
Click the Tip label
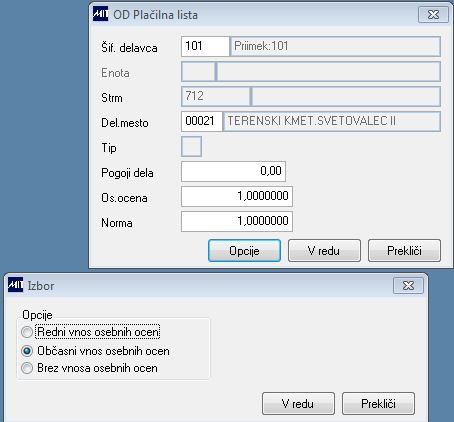(x=109, y=148)
